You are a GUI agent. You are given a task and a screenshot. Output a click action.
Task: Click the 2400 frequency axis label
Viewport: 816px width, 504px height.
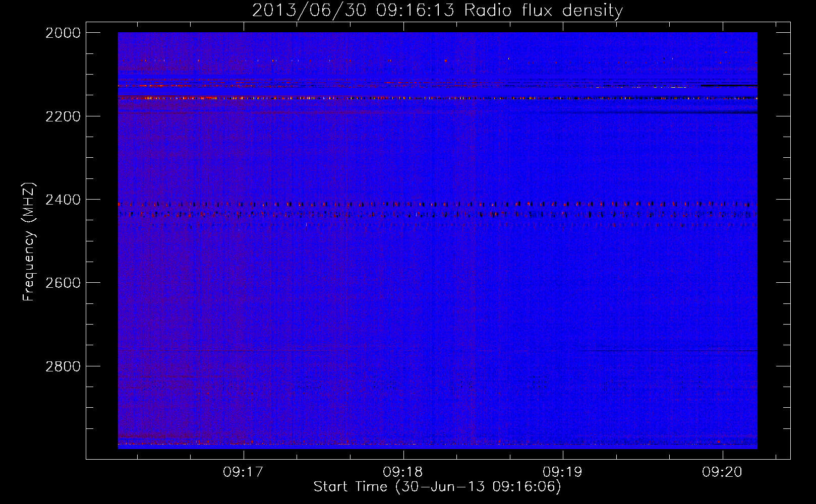[x=63, y=200]
